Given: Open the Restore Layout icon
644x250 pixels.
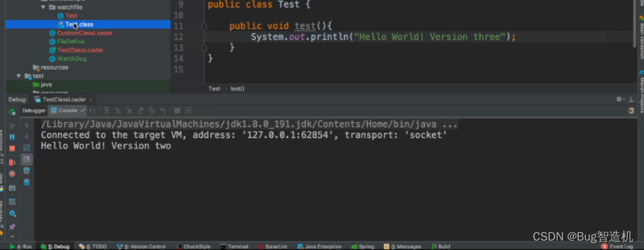Looking at the screenshot, I should 12,201.
